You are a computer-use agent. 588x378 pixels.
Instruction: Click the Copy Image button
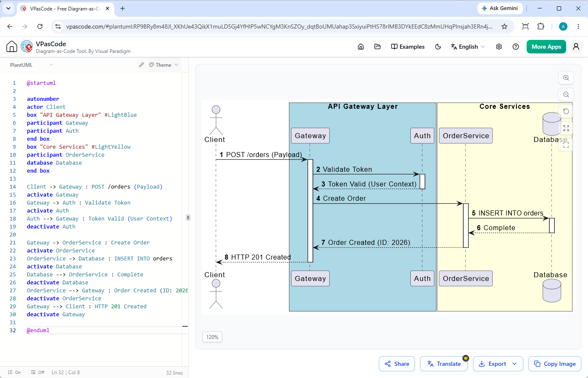coord(555,364)
